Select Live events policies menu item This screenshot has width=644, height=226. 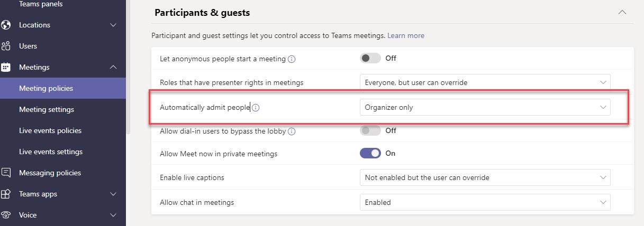click(x=50, y=130)
